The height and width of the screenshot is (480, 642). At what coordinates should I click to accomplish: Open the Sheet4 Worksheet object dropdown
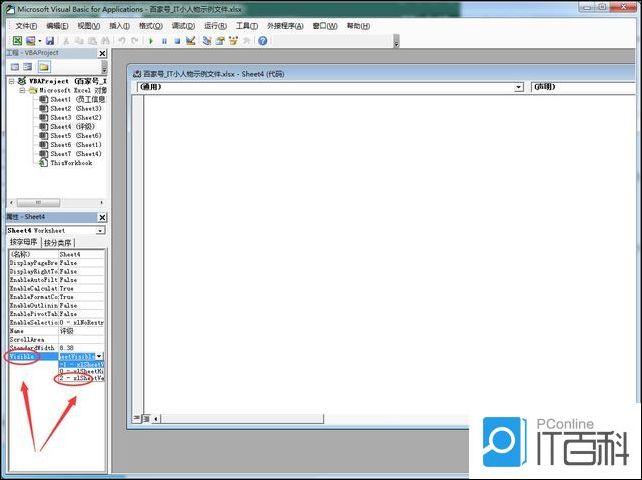(100, 231)
